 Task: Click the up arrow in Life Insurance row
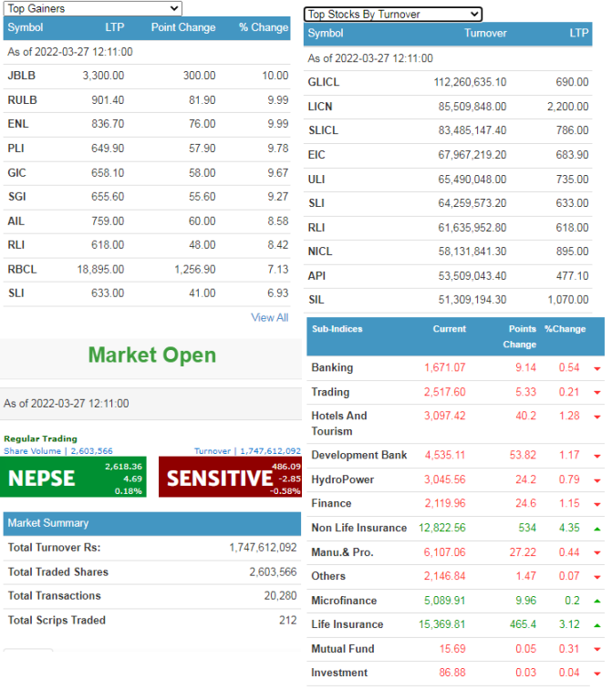pos(596,625)
